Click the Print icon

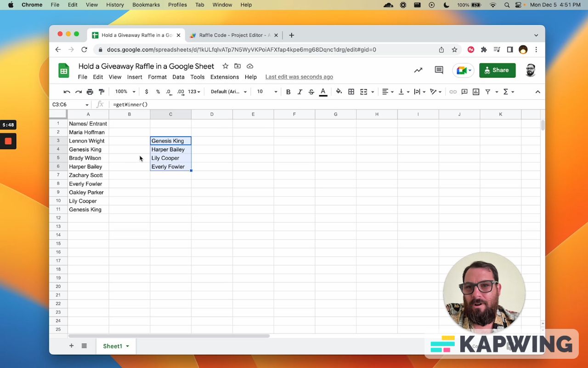(x=90, y=92)
